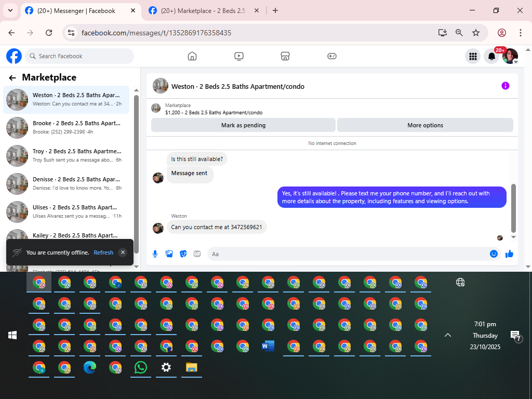
Task: Select Weston's message with phone number
Action: coord(217,227)
